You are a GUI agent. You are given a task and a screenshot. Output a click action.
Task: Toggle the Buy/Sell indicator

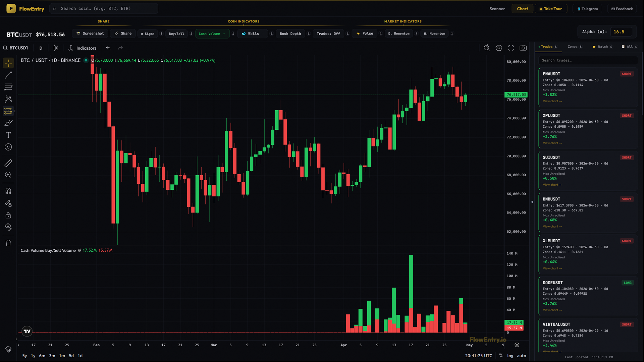(x=176, y=34)
